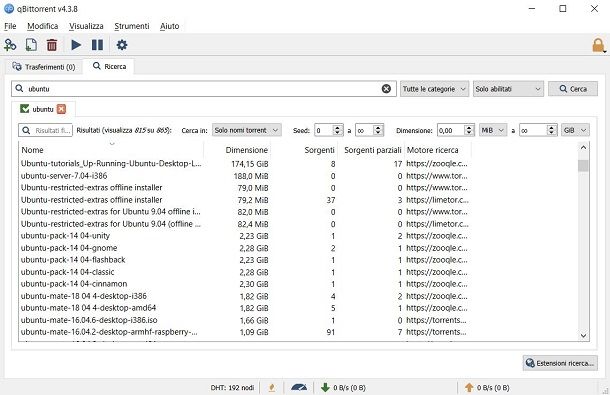Select the Ricerca tab
Image resolution: width=610 pixels, height=395 pixels.
coord(110,67)
